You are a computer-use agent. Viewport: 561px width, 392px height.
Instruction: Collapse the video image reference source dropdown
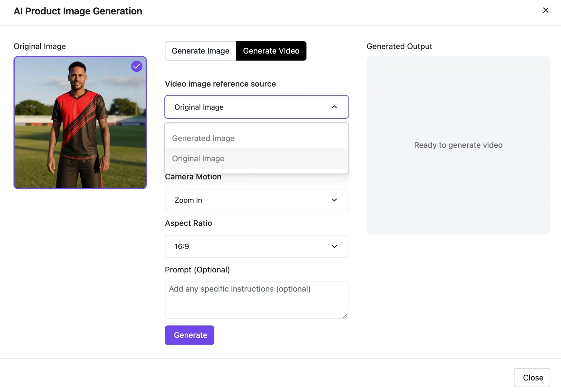257,107
